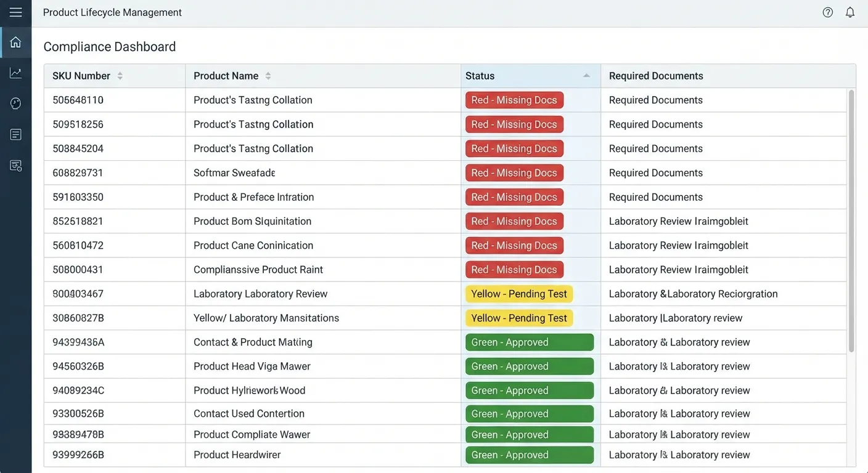Click the Required Documents column header
Viewport: 868px width, 473px height.
click(x=656, y=76)
